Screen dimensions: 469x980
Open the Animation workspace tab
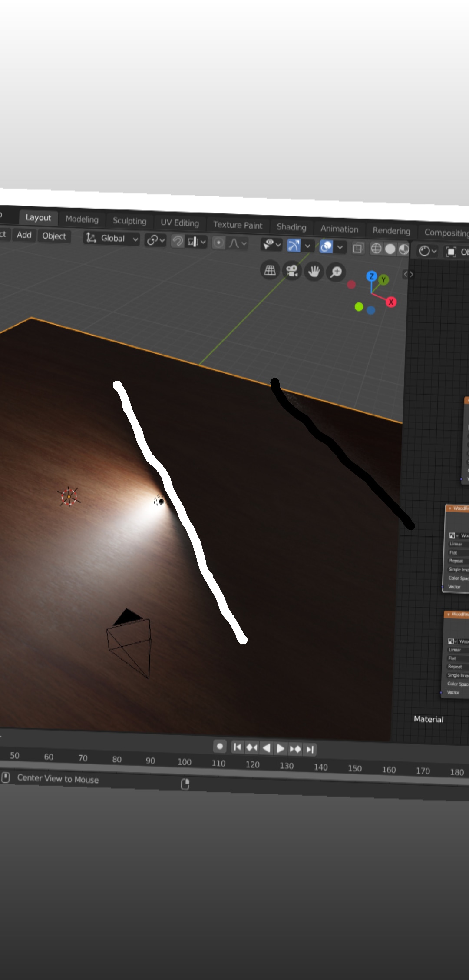pyautogui.click(x=339, y=229)
